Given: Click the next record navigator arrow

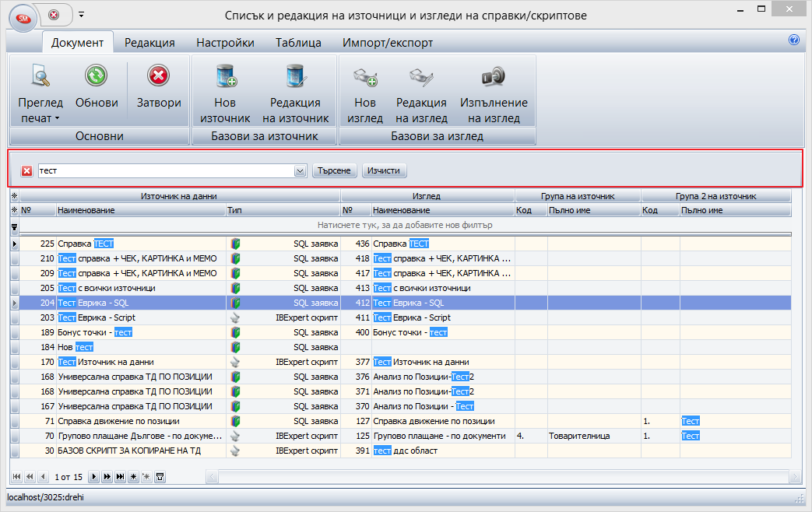Looking at the screenshot, I should point(93,477).
